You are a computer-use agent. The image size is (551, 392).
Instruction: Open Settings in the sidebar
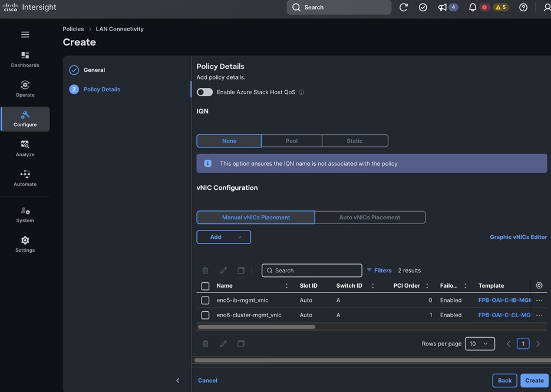tap(25, 245)
